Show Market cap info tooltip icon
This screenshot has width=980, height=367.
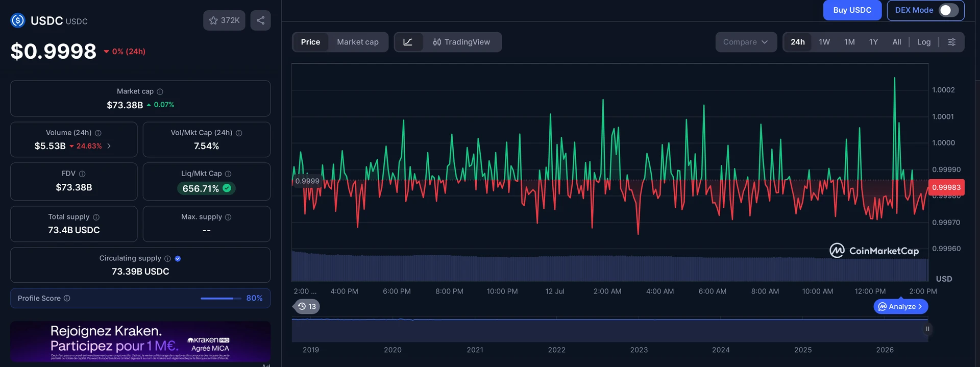click(160, 91)
